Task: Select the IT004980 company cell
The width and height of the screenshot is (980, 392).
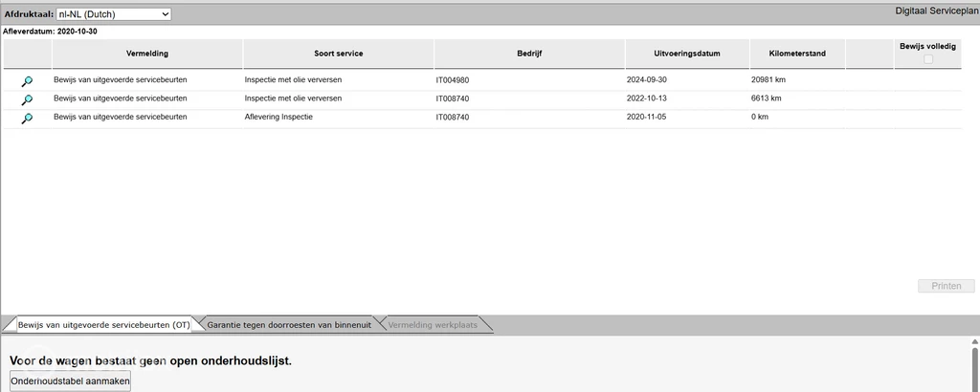Action: tap(452, 80)
